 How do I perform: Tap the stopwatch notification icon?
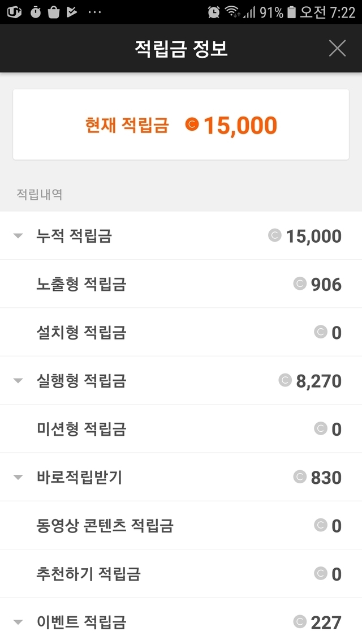click(x=36, y=12)
